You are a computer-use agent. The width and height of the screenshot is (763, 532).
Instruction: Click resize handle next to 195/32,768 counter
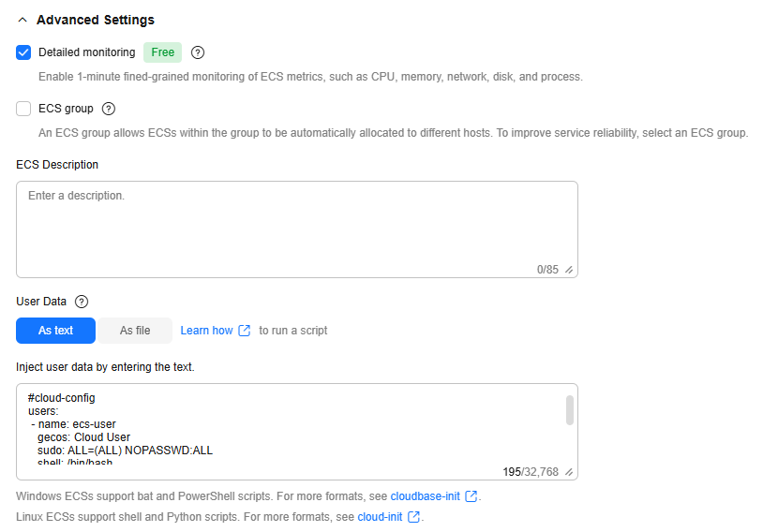point(569,472)
